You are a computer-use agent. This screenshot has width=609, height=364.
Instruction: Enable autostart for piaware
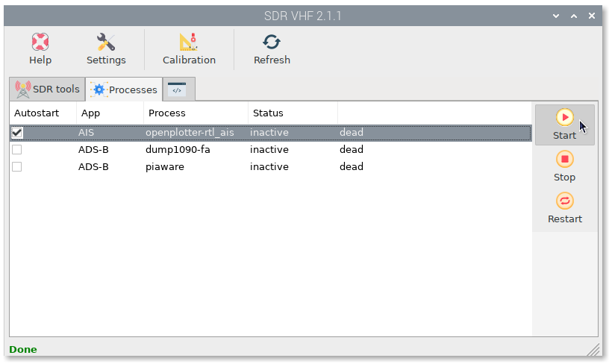pyautogui.click(x=16, y=166)
